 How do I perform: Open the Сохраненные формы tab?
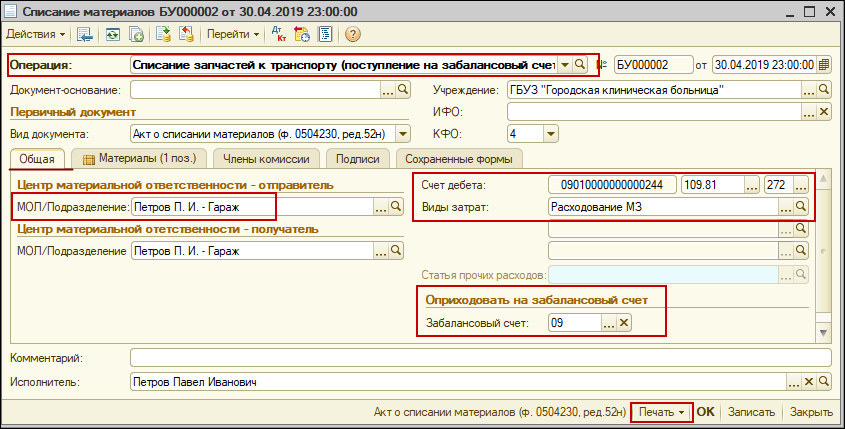[459, 159]
